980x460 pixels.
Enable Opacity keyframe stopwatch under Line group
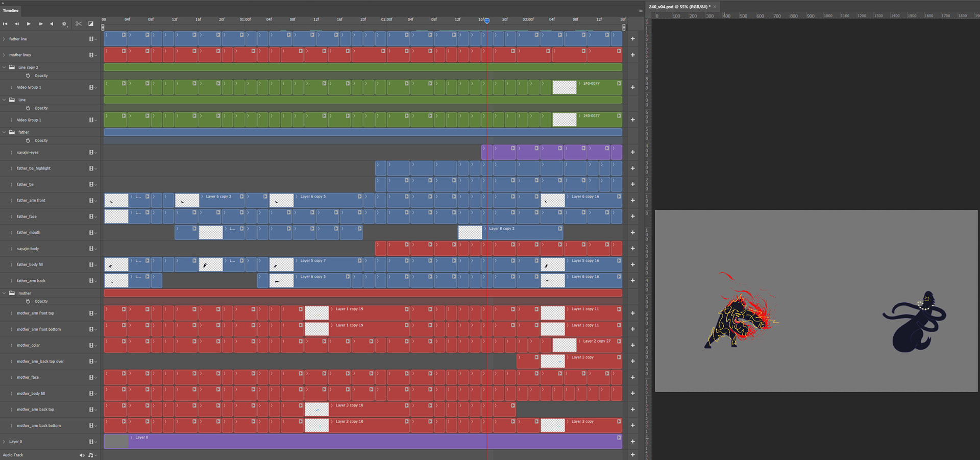pos(28,108)
